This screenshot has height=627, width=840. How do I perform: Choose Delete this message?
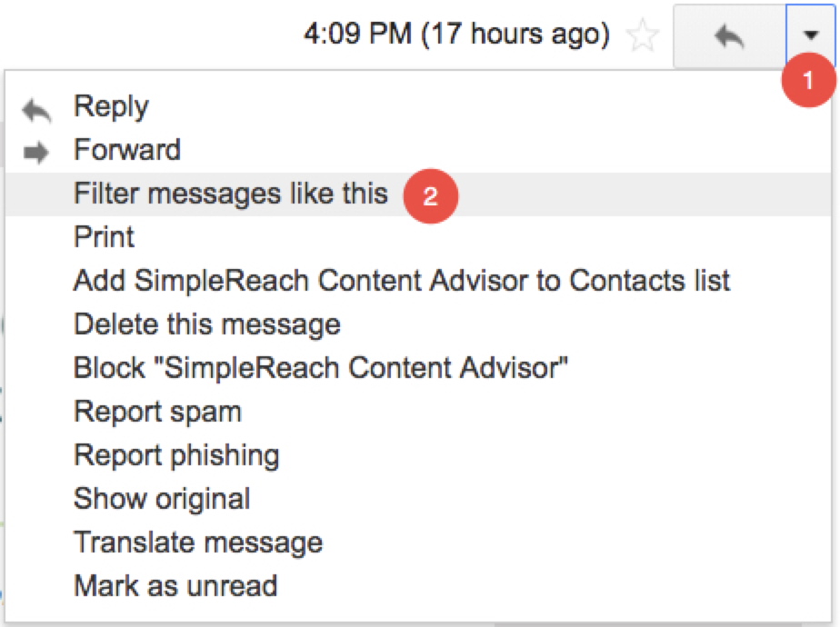coord(206,323)
